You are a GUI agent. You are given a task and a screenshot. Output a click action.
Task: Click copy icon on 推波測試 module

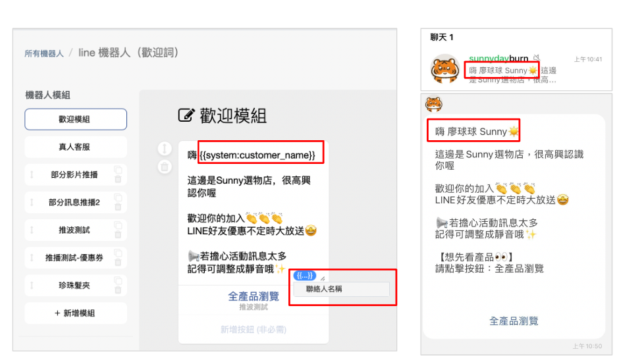click(118, 225)
